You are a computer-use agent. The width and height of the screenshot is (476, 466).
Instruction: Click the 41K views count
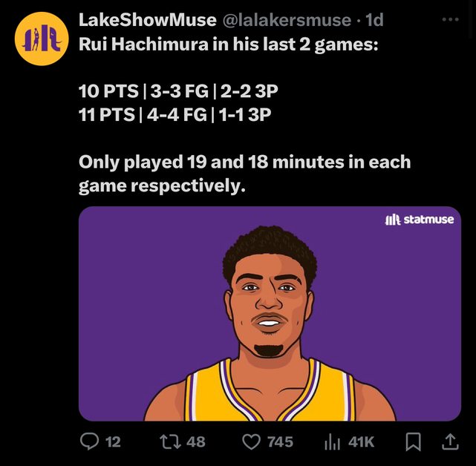tap(361, 442)
